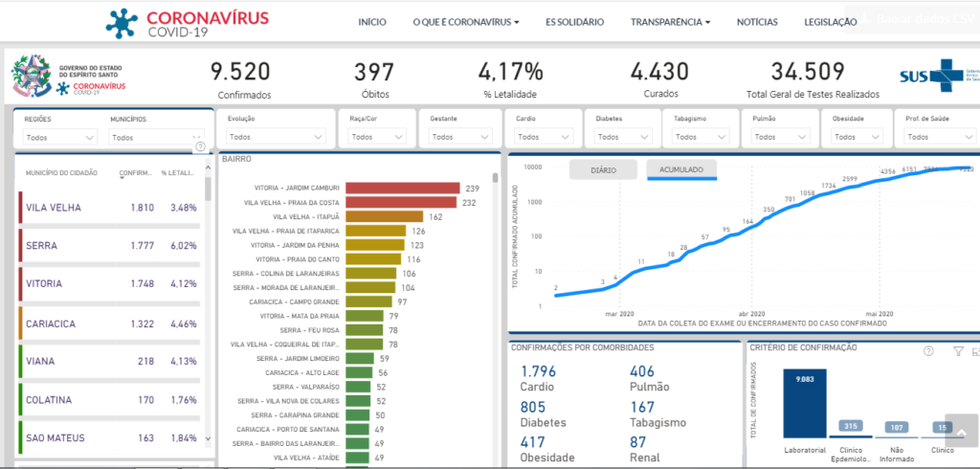Image resolution: width=980 pixels, height=469 pixels.
Task: Click help question mark near Municípios filter
Action: click(x=200, y=146)
